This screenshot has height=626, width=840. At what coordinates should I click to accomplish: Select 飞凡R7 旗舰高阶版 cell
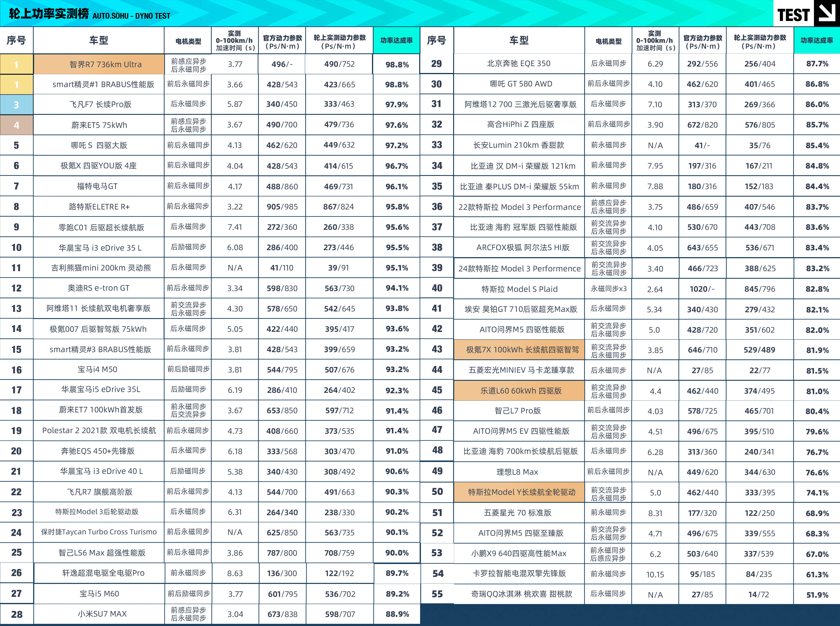tap(99, 492)
